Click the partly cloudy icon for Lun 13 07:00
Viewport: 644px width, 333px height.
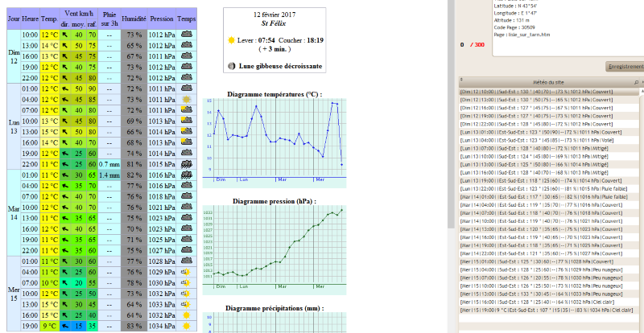coord(187,110)
